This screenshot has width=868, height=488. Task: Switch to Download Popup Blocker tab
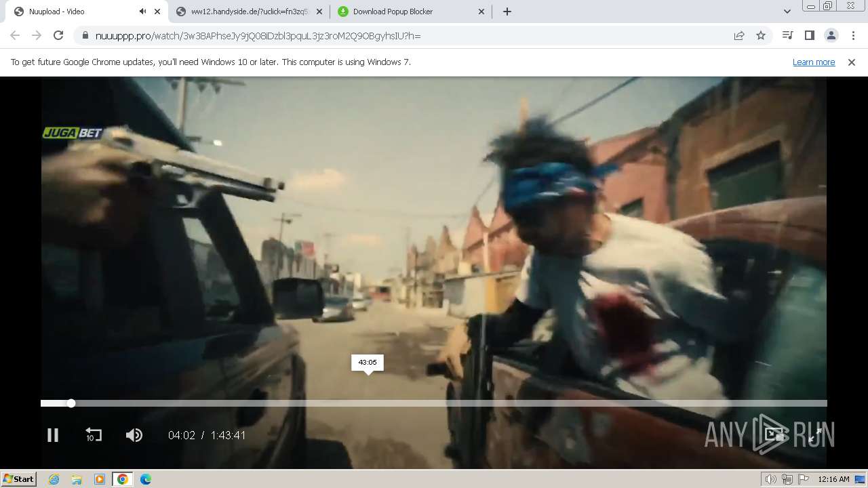(412, 12)
